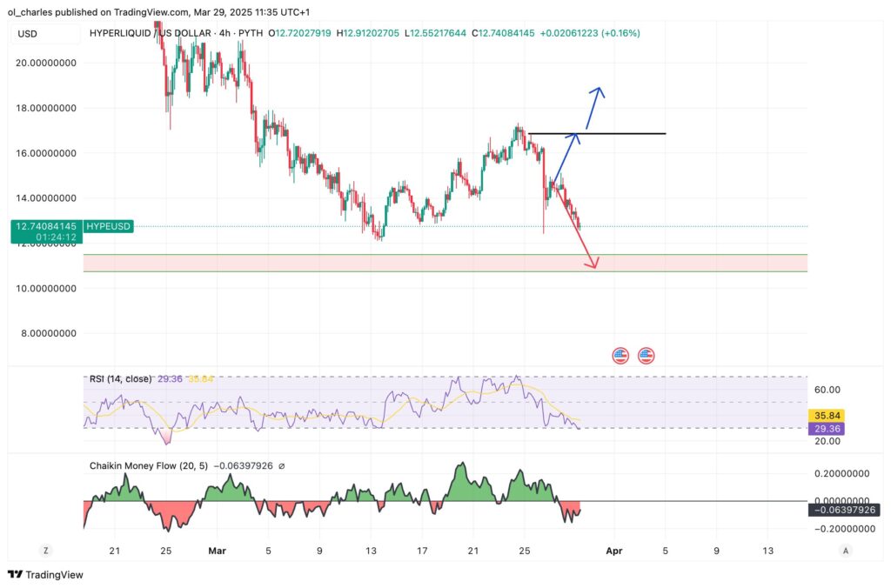
Task: Toggle the Z timezone button on time axis
Action: (45, 551)
